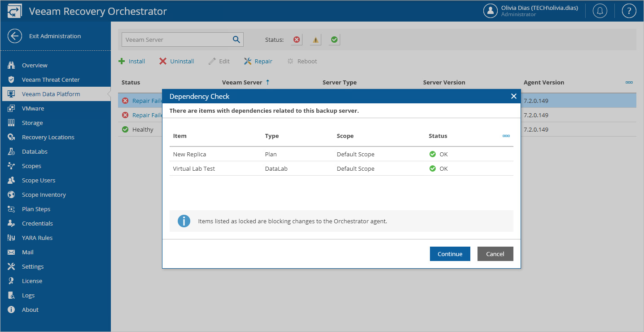Screen dimensions: 644x332
Task: Click Scope column header in dialog
Action: 345,136
